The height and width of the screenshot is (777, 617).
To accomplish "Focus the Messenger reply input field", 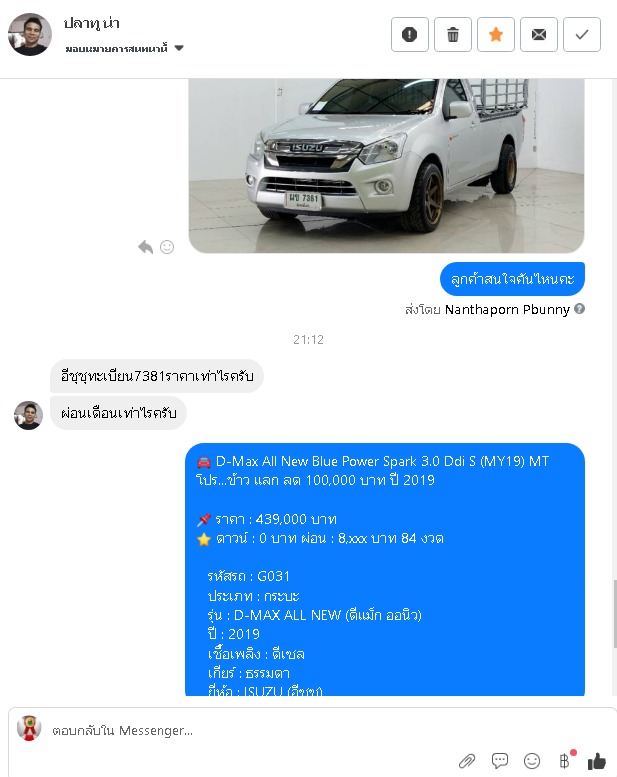I will coord(312,730).
